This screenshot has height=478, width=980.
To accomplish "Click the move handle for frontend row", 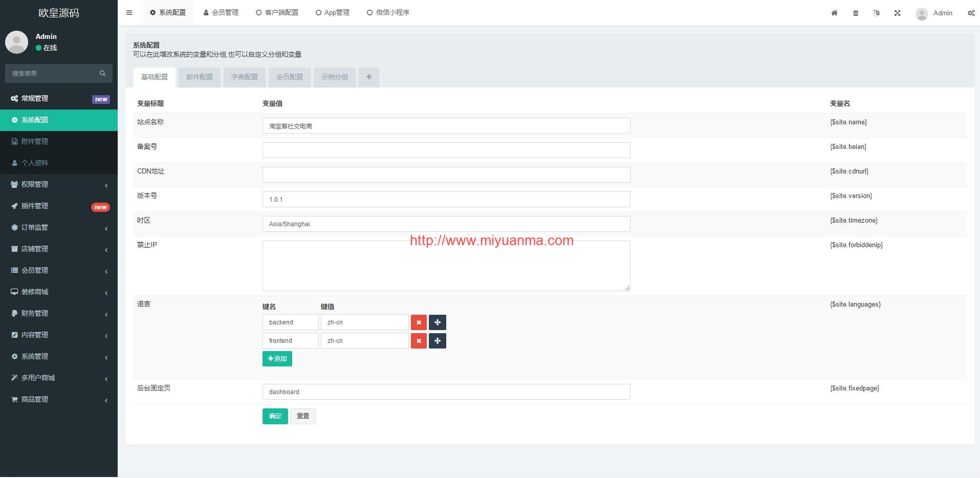I will (438, 341).
